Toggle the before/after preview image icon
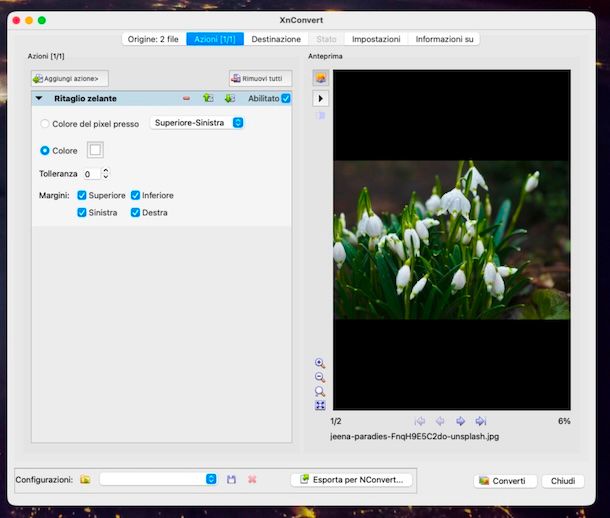Image resolution: width=610 pixels, height=518 pixels. (321, 78)
